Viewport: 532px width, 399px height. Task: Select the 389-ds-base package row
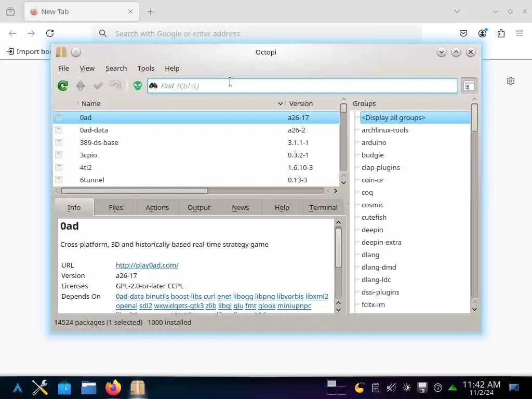pyautogui.click(x=196, y=142)
